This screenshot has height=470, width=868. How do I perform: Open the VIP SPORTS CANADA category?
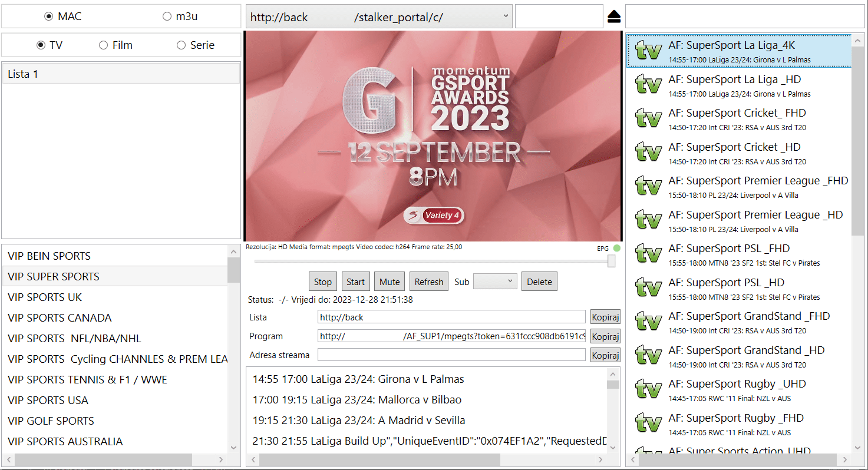(x=115, y=318)
